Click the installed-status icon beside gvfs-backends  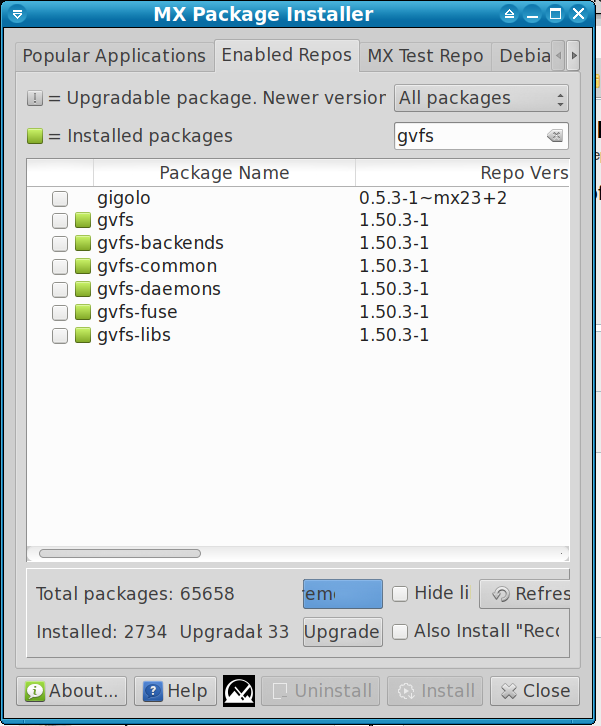point(83,243)
